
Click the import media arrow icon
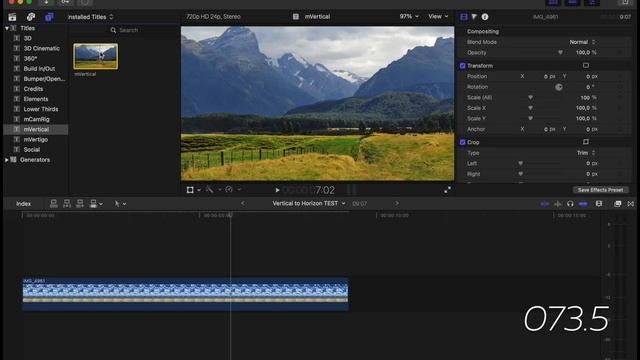(x=46, y=2)
